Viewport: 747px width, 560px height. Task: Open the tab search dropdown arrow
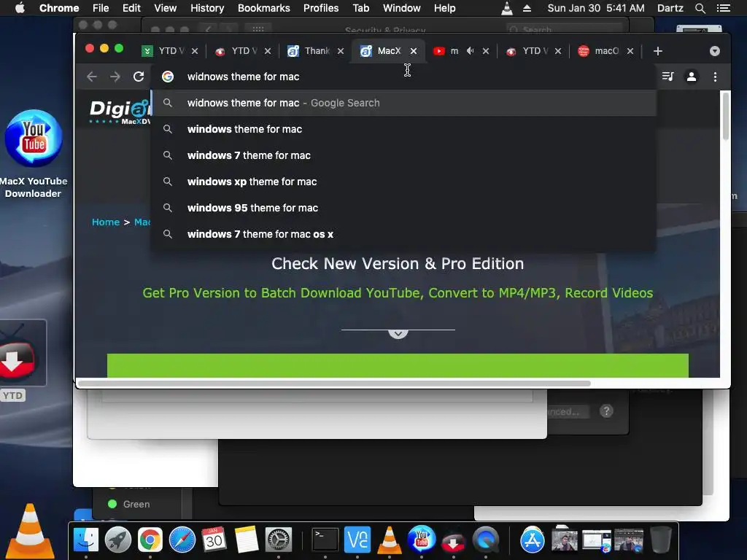[x=715, y=51]
